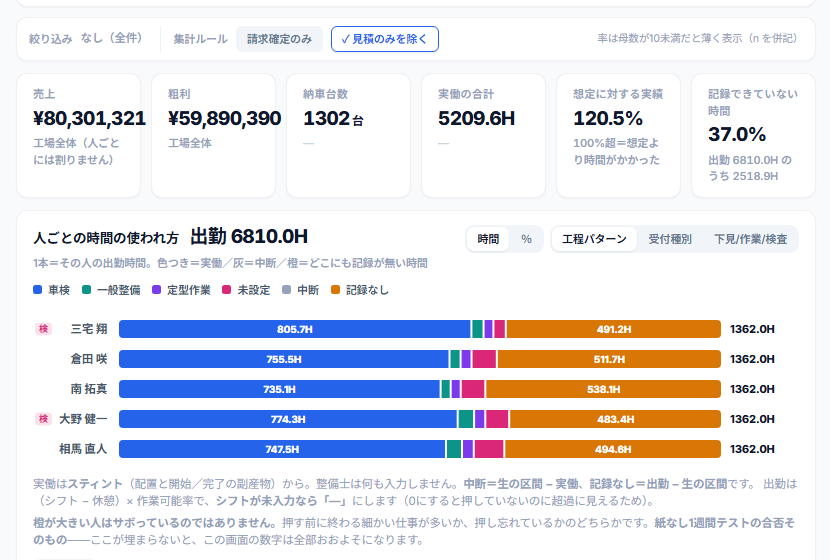Click the 納車台数 value 1302台
This screenshot has height=560, width=830.
point(333,119)
